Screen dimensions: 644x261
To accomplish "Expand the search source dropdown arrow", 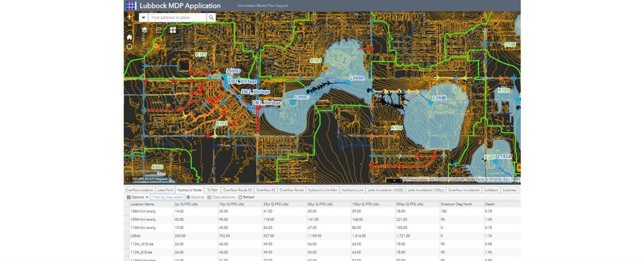I will click(143, 18).
